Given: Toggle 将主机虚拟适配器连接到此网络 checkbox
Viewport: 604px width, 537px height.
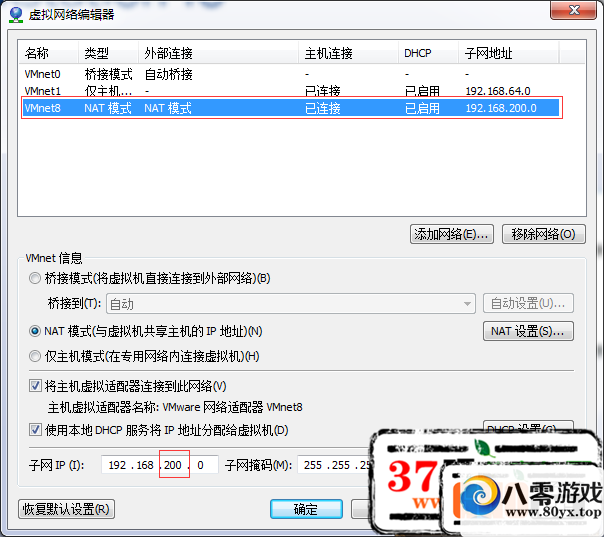Looking at the screenshot, I should coord(35,386).
